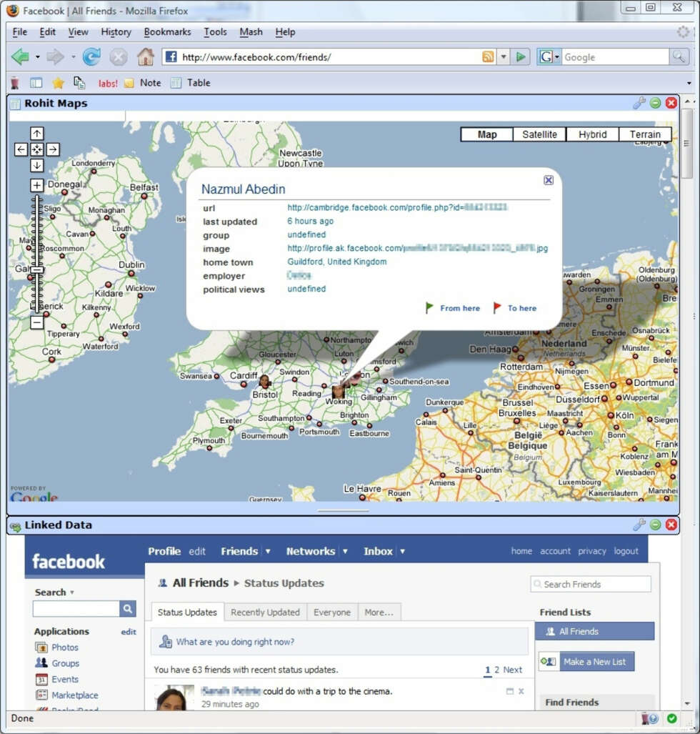Click the Stop loading icon
Image resolution: width=700 pixels, height=734 pixels.
[119, 58]
